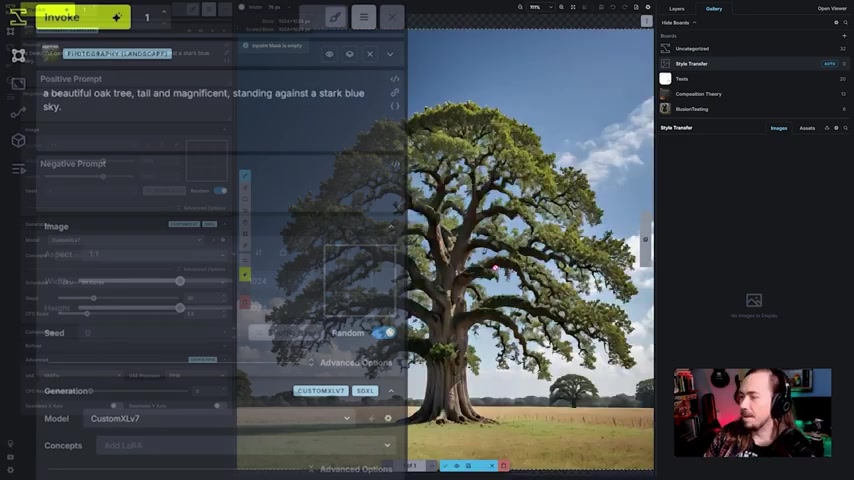Open the CustomXLv7 Model dropdown
This screenshot has width=854, height=480.
coord(219,418)
